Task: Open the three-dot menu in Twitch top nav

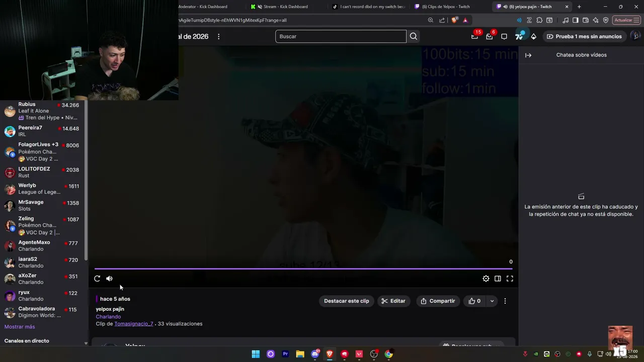Action: coord(218,37)
